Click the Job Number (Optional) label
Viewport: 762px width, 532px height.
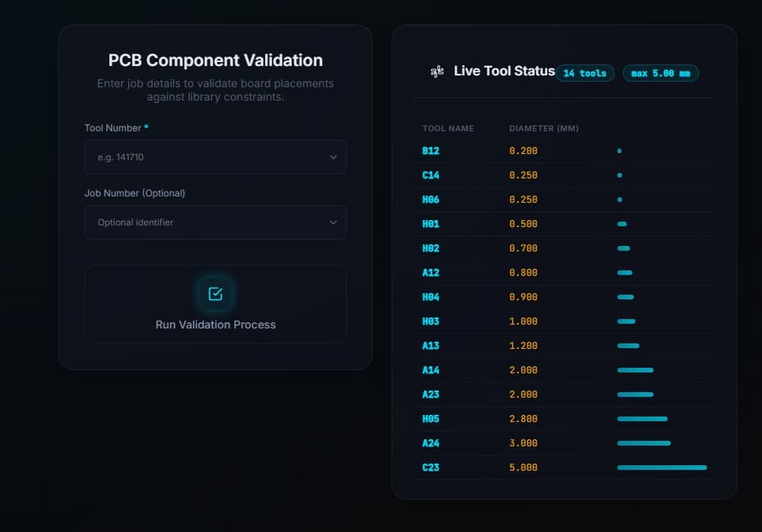pyautogui.click(x=134, y=193)
